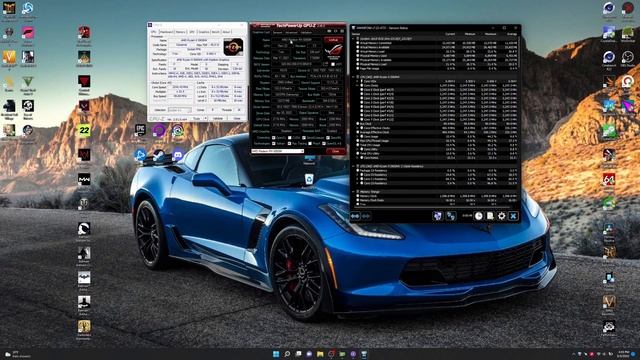640x360 pixels.
Task: Toggle the CUDA checkbox in GPU-Z
Action: pyautogui.click(x=289, y=137)
